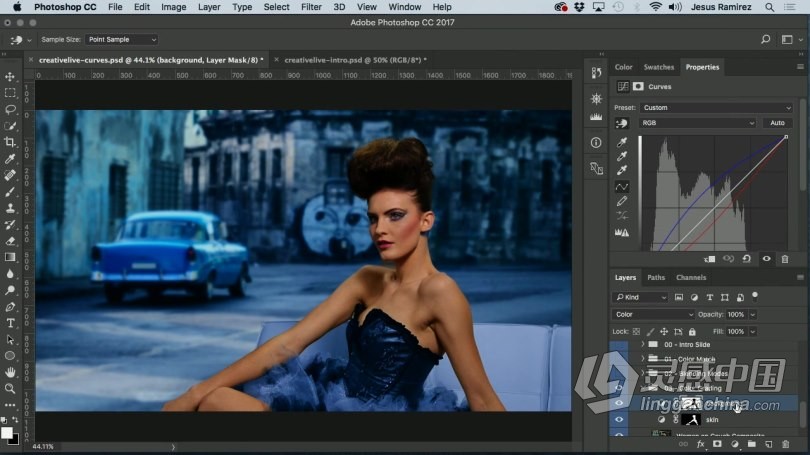Open the Curves Preset dropdown

click(716, 107)
